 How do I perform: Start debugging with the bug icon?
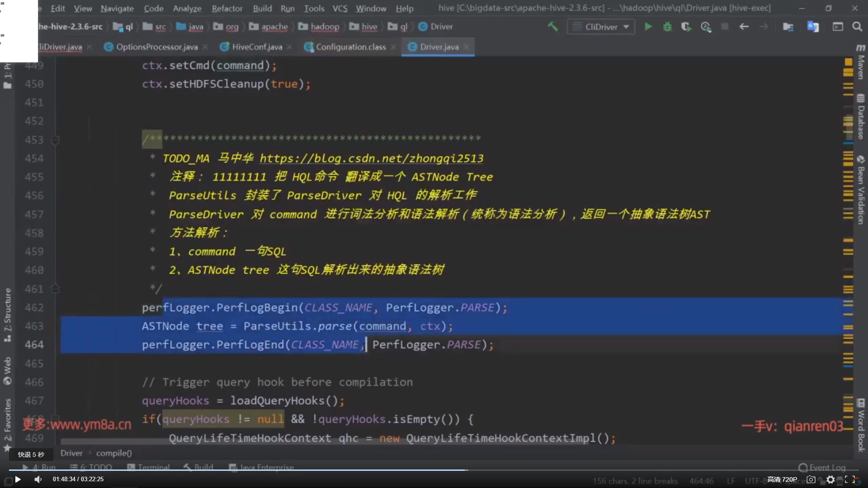click(x=667, y=27)
